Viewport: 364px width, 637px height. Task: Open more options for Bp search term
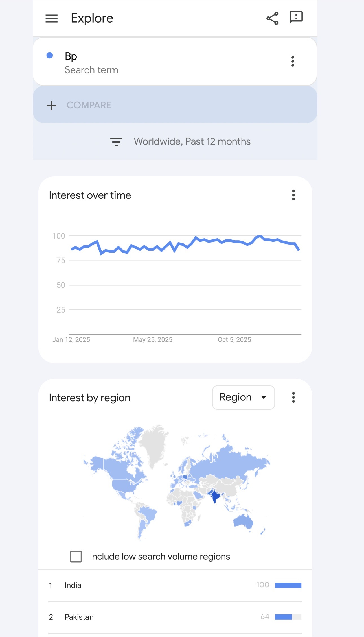[x=293, y=61]
